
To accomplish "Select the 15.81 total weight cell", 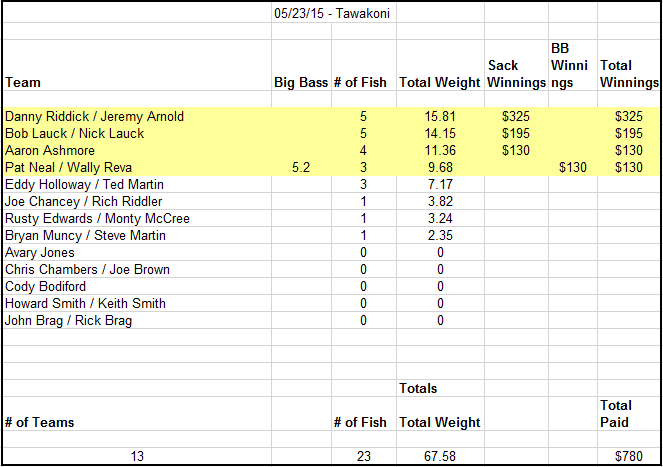I will click(x=440, y=116).
